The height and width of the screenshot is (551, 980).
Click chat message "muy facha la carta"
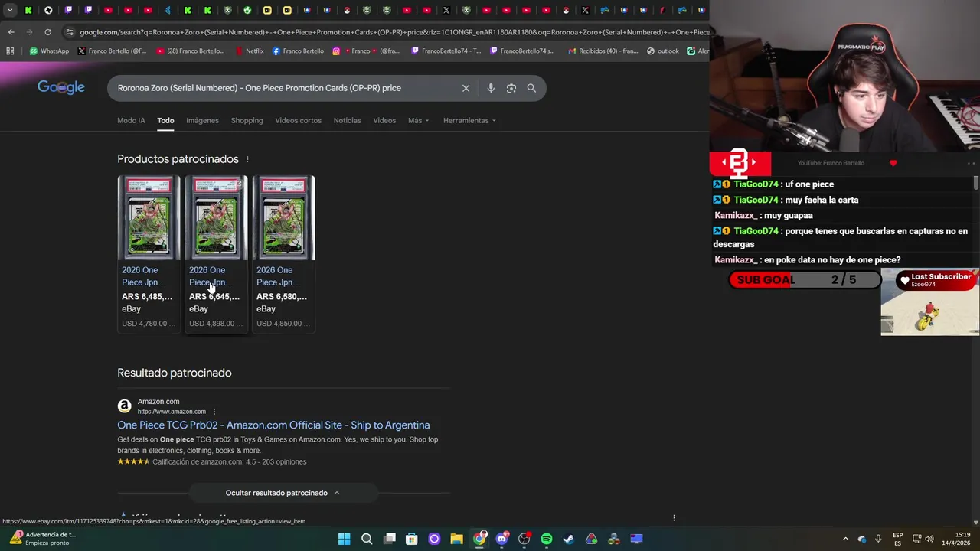tap(822, 200)
